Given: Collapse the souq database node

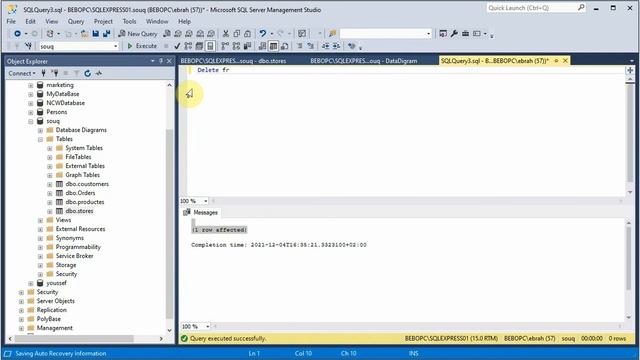Looking at the screenshot, I should pos(31,121).
